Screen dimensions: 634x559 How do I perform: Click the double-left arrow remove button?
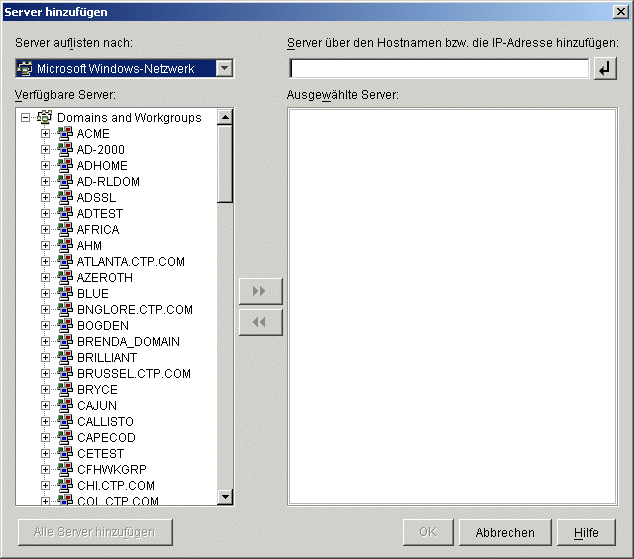(x=260, y=322)
